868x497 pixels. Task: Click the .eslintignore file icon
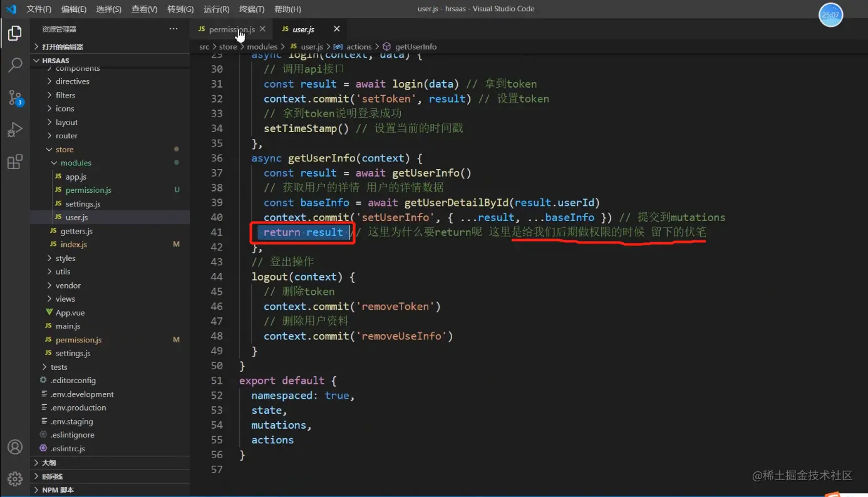click(43, 434)
